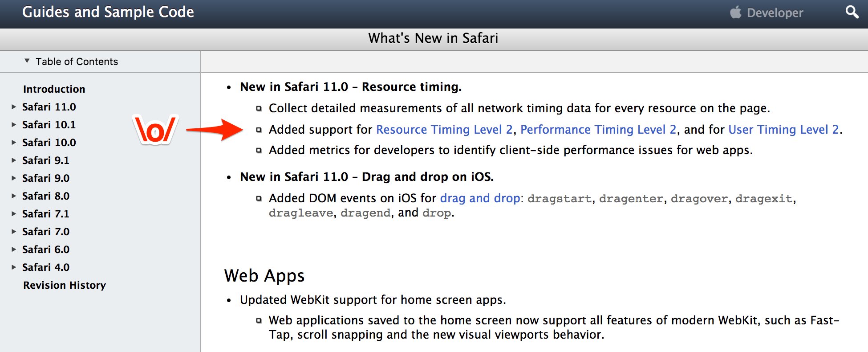Click the 'dragover' code text

point(699,199)
